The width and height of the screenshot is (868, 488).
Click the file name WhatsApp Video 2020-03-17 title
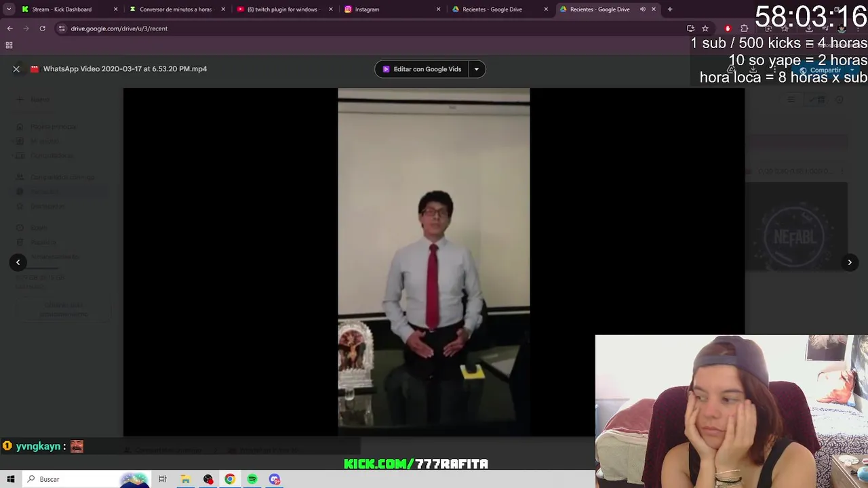125,69
